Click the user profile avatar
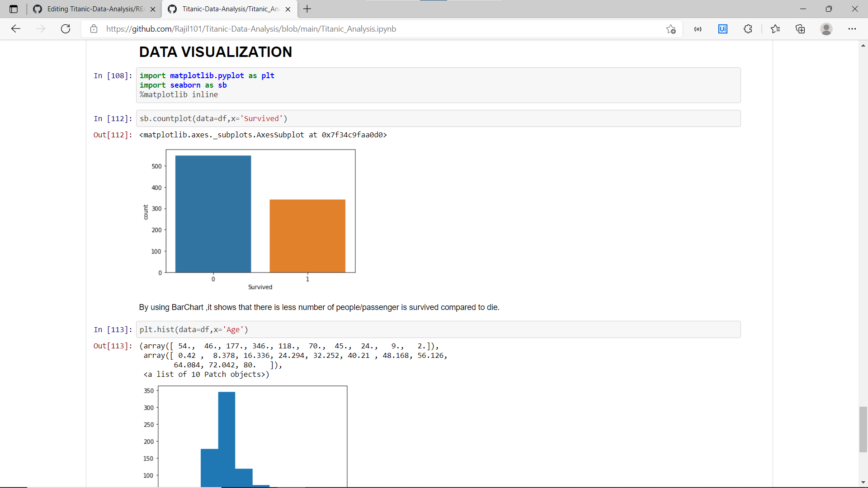The height and width of the screenshot is (488, 868). coord(826,29)
